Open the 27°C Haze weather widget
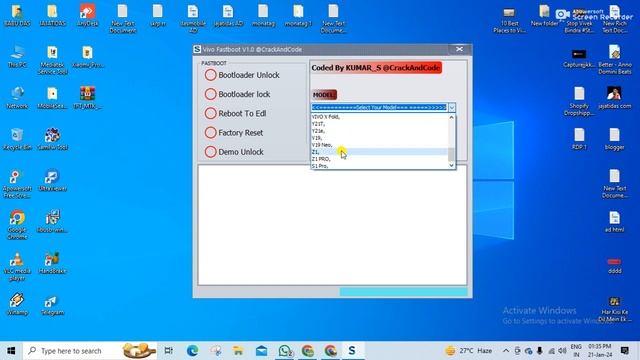640x360 pixels. coord(469,351)
